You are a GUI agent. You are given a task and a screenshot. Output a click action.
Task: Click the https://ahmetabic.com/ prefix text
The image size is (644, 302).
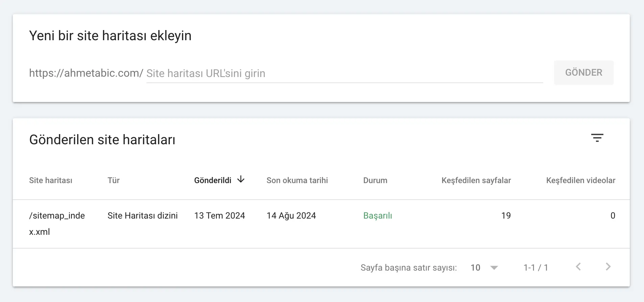click(x=86, y=73)
